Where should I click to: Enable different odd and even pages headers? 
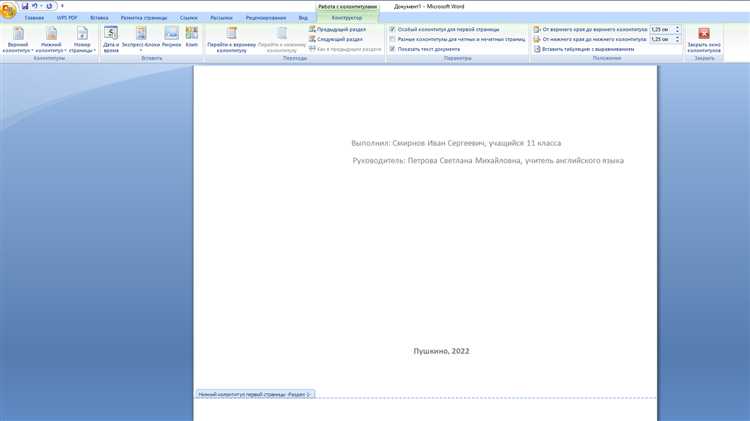click(392, 39)
